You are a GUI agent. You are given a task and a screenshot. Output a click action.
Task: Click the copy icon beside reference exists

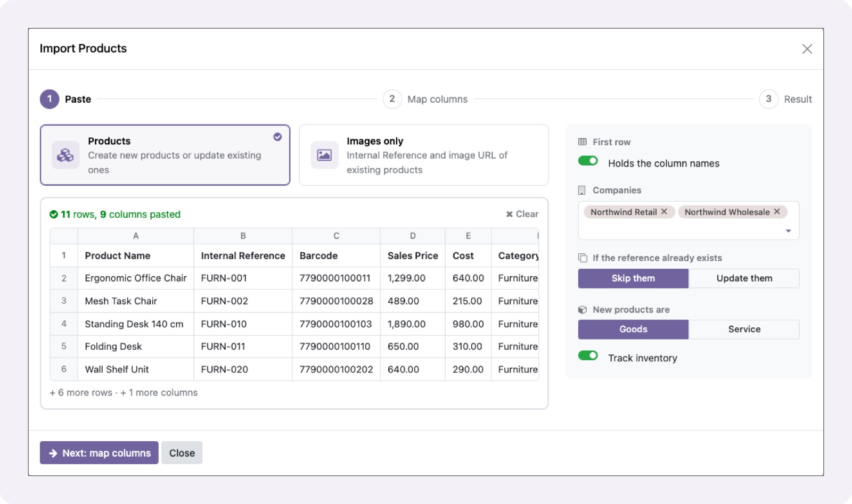point(582,258)
